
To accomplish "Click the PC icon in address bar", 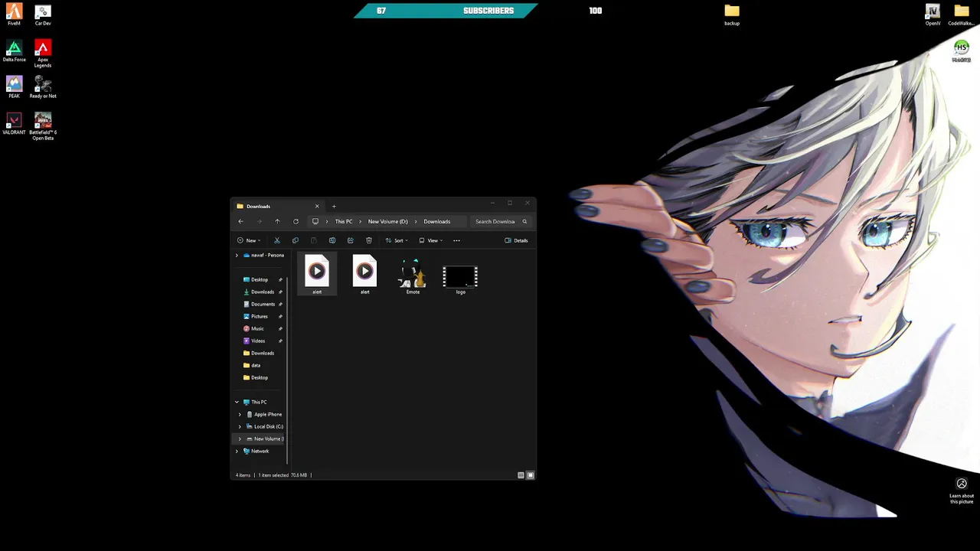I will point(315,221).
